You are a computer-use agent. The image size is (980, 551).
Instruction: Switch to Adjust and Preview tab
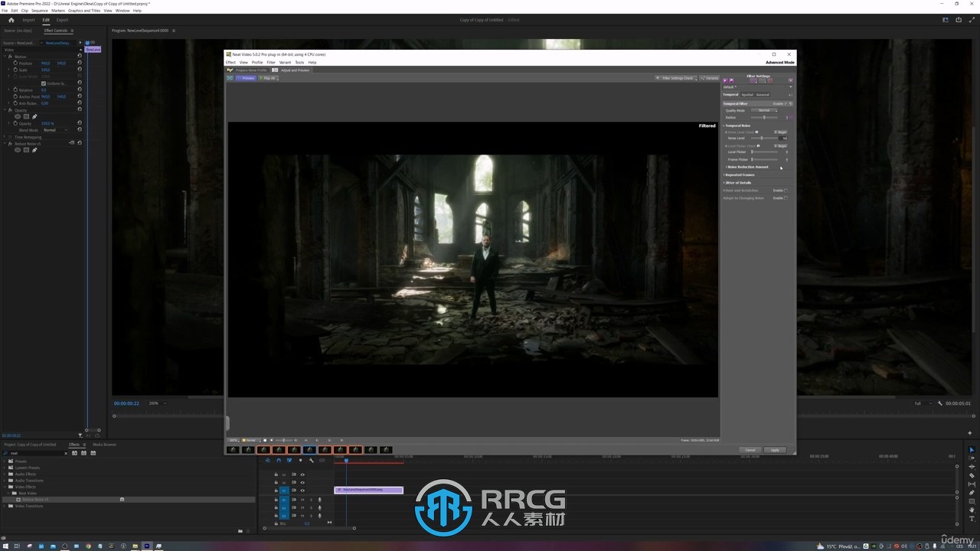[x=292, y=70]
